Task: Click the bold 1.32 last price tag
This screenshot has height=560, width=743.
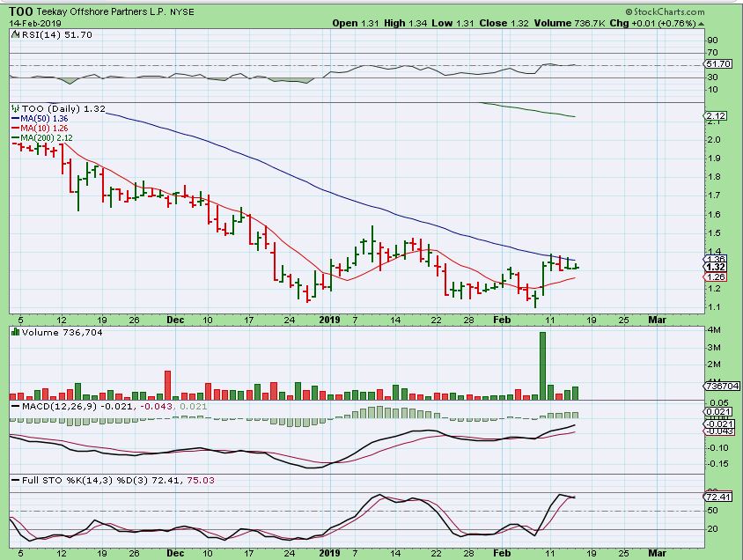Action: (x=716, y=267)
